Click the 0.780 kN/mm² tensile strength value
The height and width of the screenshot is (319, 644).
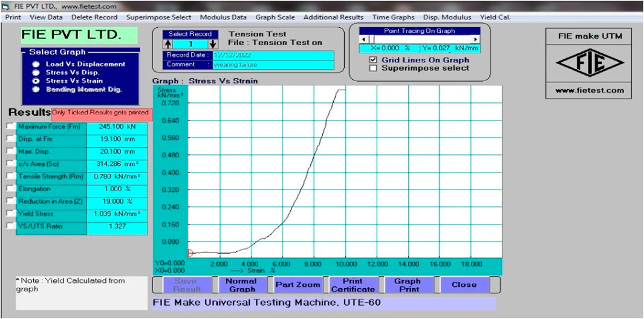tap(117, 176)
